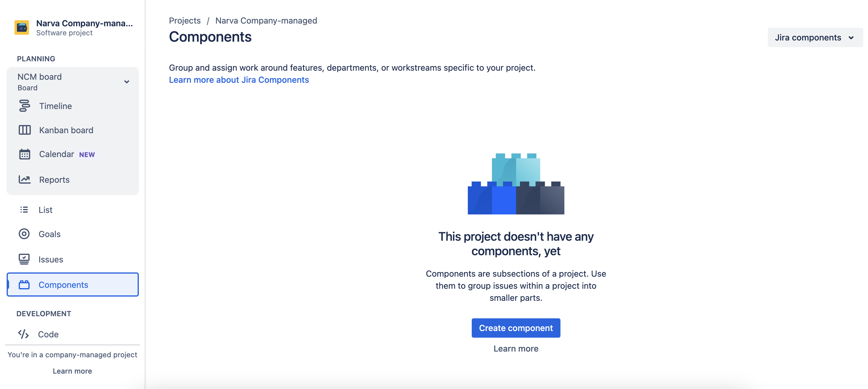Click the Timeline icon in sidebar
The width and height of the screenshot is (868, 389).
point(24,106)
